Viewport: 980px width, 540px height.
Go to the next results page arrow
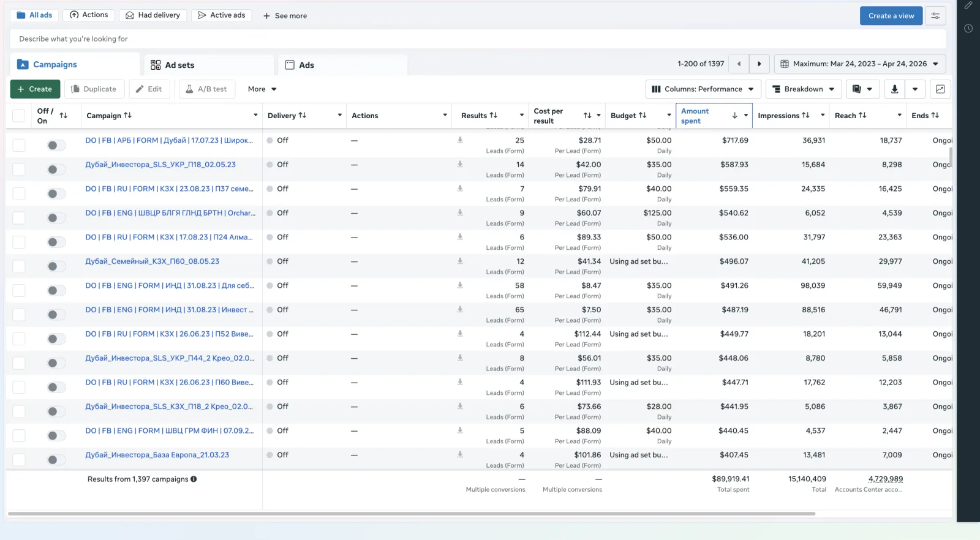coord(759,64)
